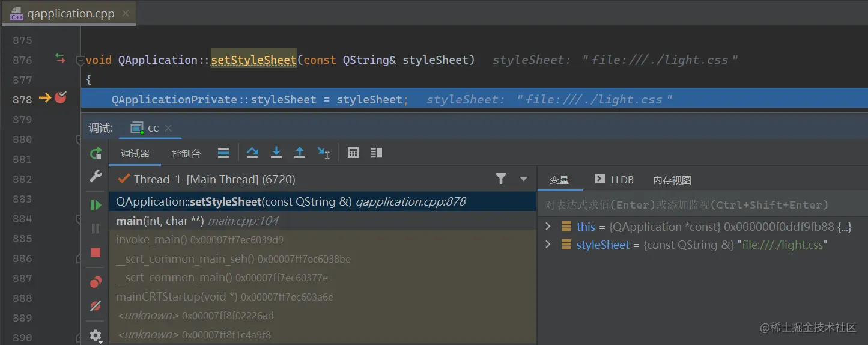This screenshot has height=345, width=868.
Task: Click the frames filter funnel icon
Action: (501, 179)
